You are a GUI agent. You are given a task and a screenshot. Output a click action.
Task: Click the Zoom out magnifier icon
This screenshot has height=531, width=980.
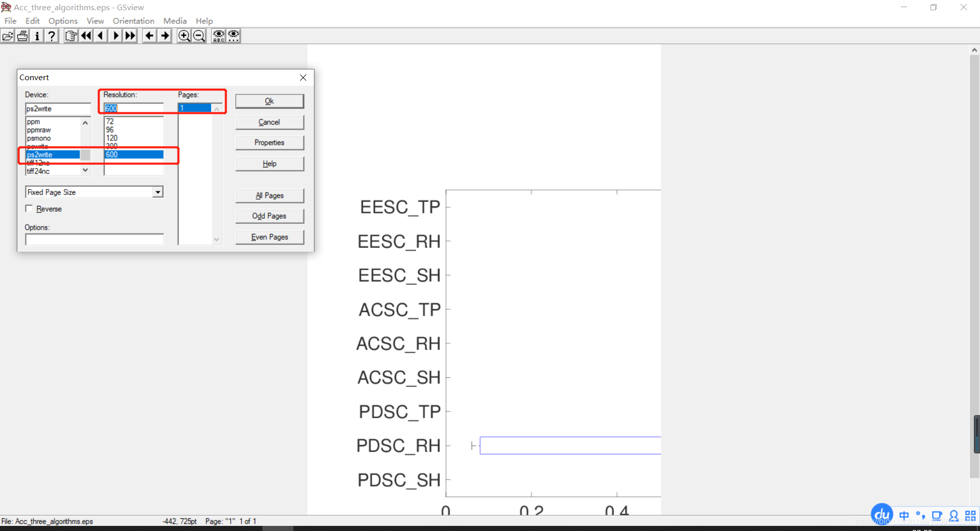tap(199, 36)
